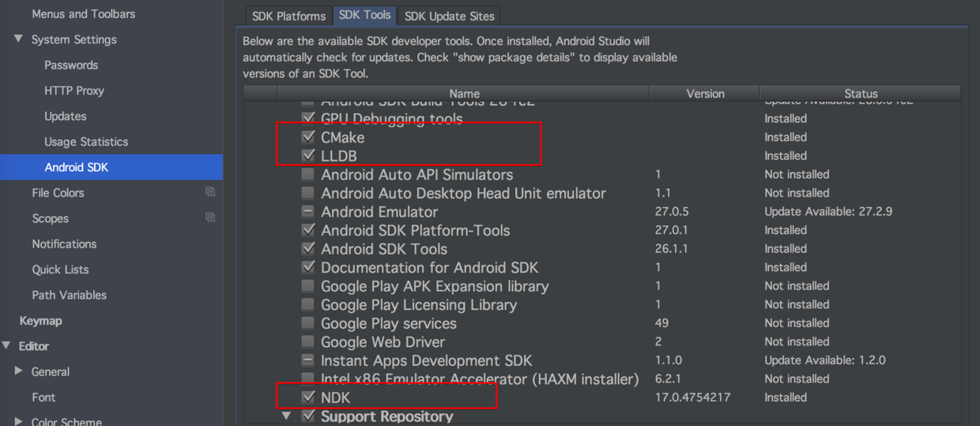The height and width of the screenshot is (426, 980).
Task: Go to Keymap settings
Action: click(x=41, y=321)
